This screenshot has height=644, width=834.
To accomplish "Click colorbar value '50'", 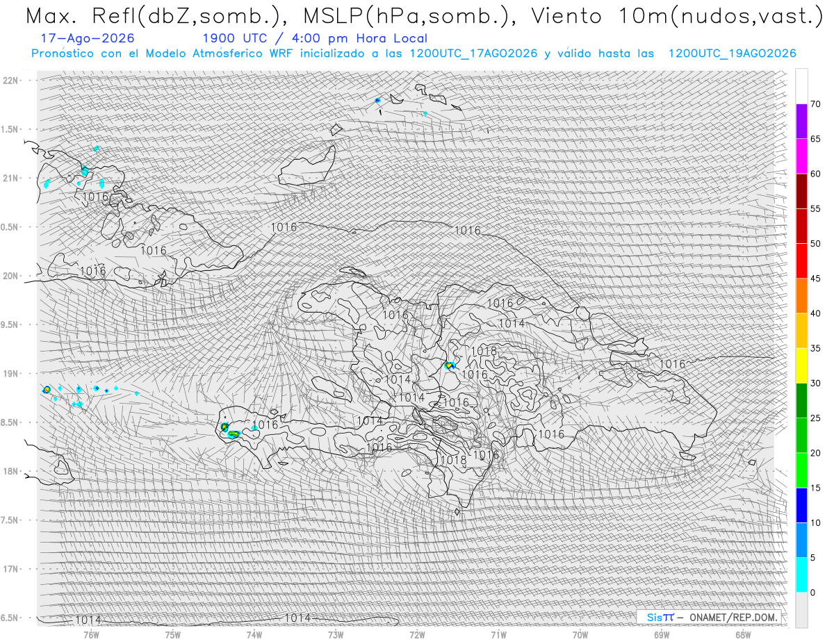I will click(816, 244).
